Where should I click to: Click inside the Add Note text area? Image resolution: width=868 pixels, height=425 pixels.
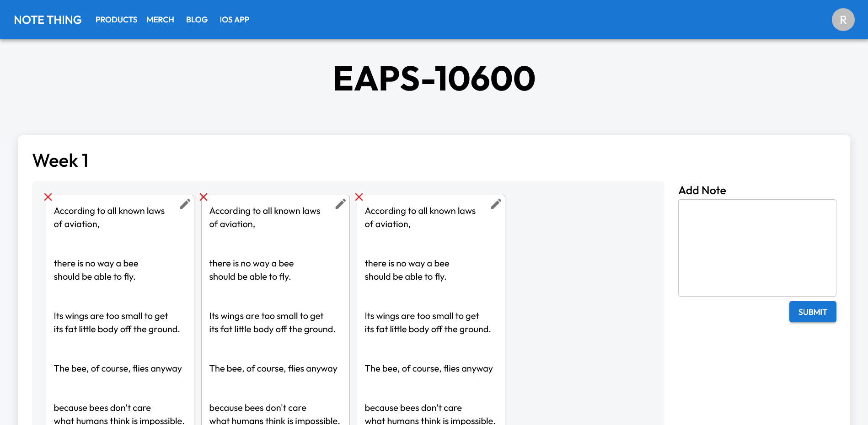(x=757, y=248)
